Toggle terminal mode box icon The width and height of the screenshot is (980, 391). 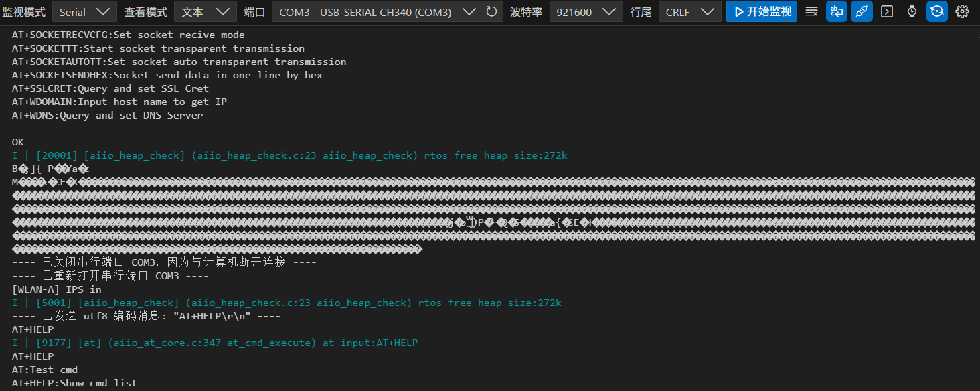tap(887, 11)
